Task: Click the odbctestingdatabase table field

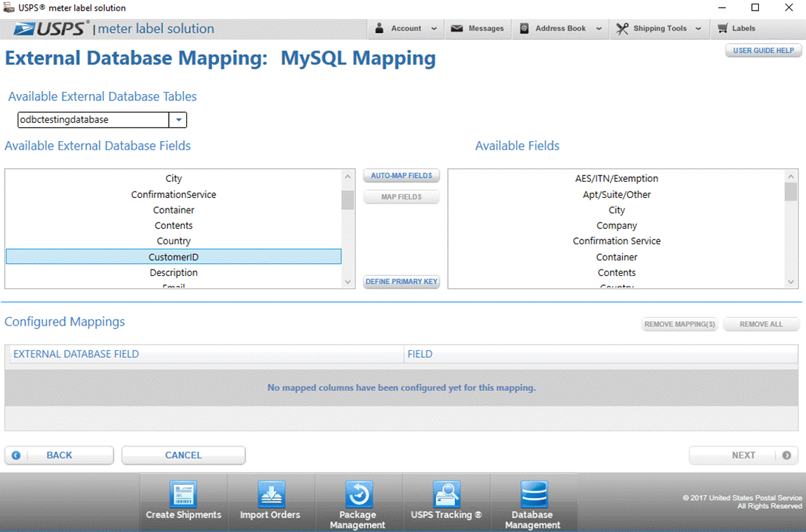Action: 93,120
